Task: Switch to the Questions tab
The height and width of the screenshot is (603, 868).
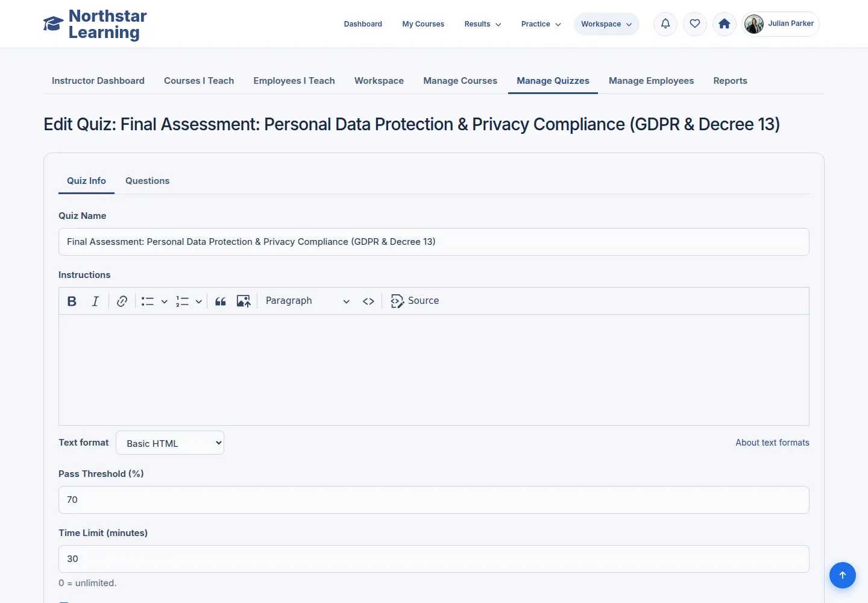Action: pyautogui.click(x=147, y=181)
